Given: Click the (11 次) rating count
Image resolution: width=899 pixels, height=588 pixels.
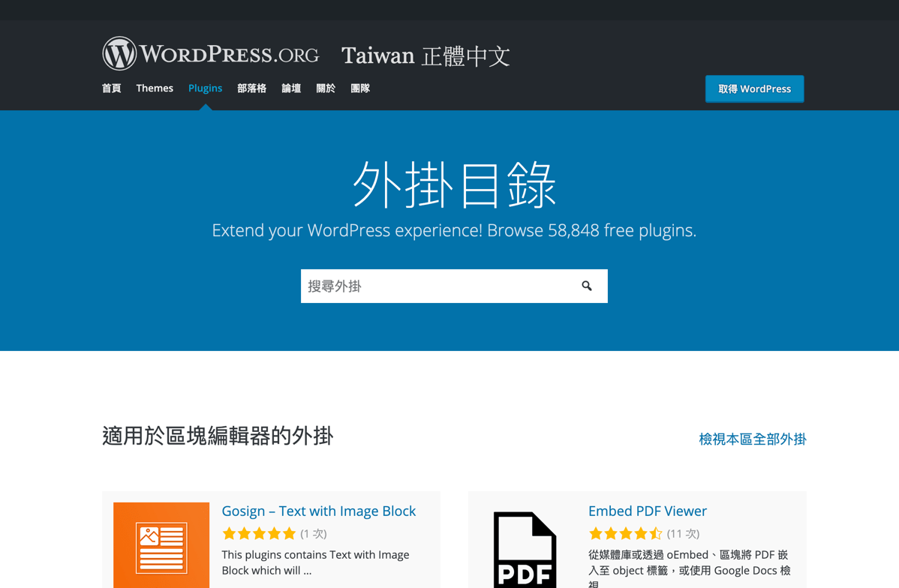Looking at the screenshot, I should point(683,533).
